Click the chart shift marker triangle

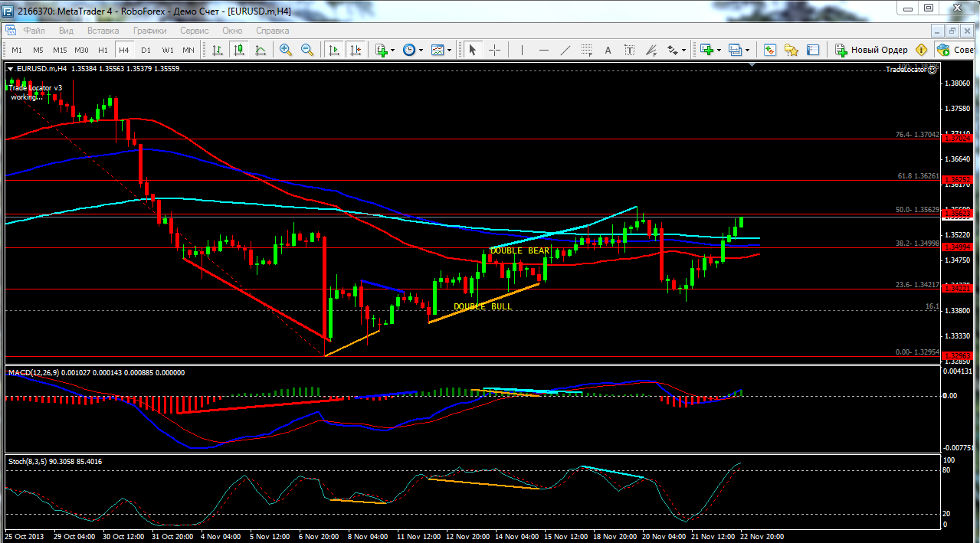[752, 66]
